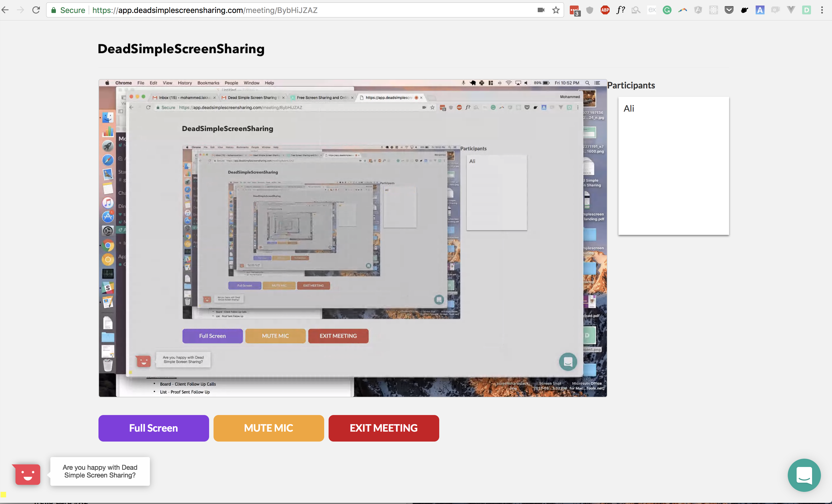Click the EXIT MEETING button
Image resolution: width=832 pixels, height=504 pixels.
click(x=384, y=428)
